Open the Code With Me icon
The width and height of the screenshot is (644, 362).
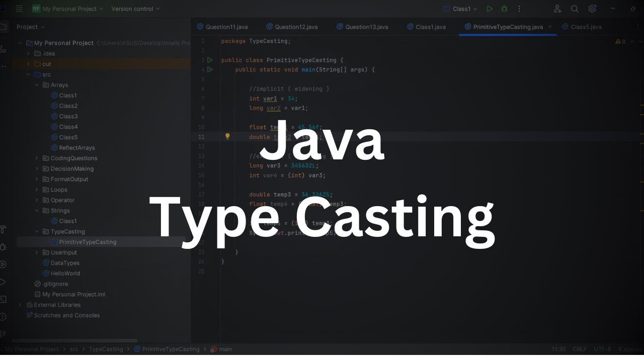(557, 9)
